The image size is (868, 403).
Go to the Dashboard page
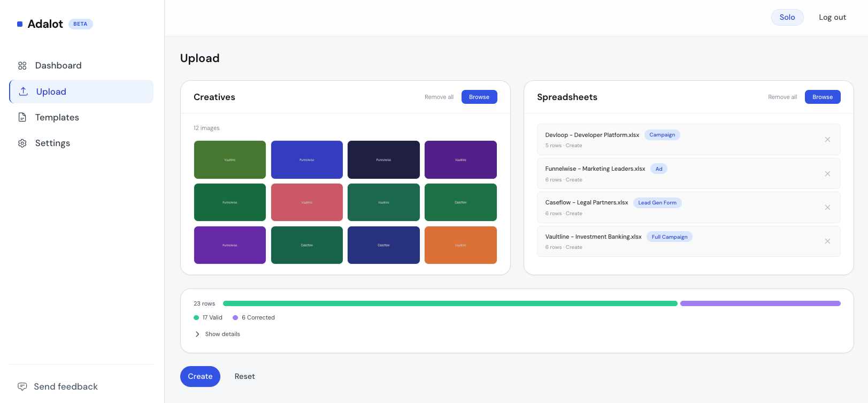[x=58, y=66]
